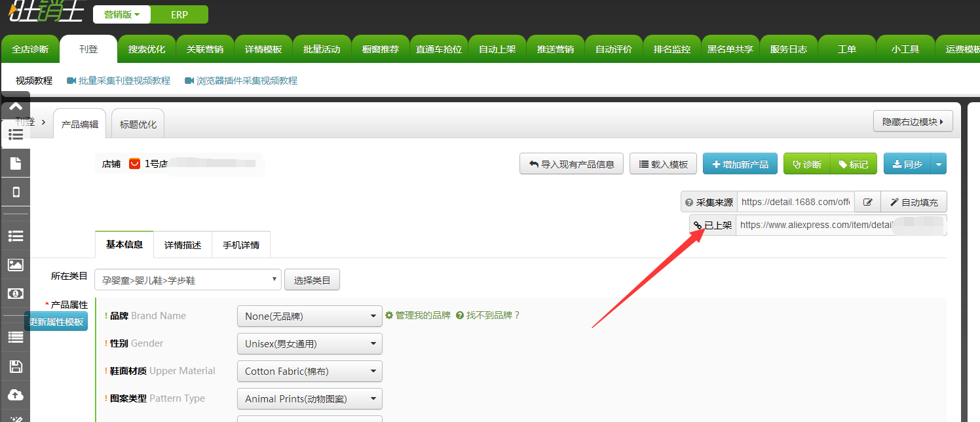This screenshot has width=980, height=422.
Task: Open the 关联营销 tab
Action: pyautogui.click(x=205, y=49)
